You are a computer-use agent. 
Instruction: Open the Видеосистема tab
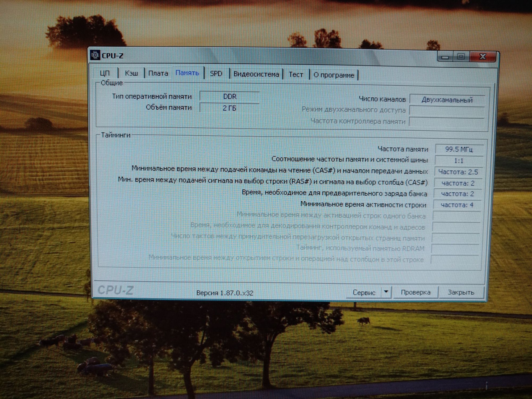[256, 74]
